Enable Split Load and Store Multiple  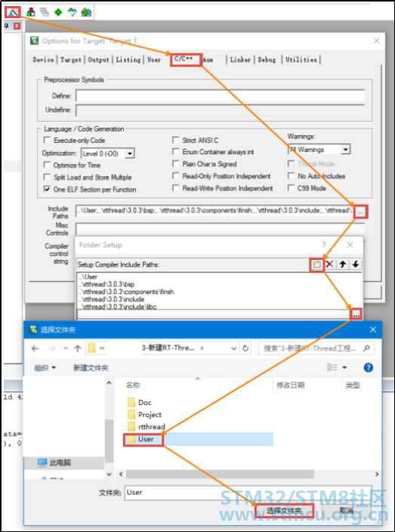[x=47, y=177]
